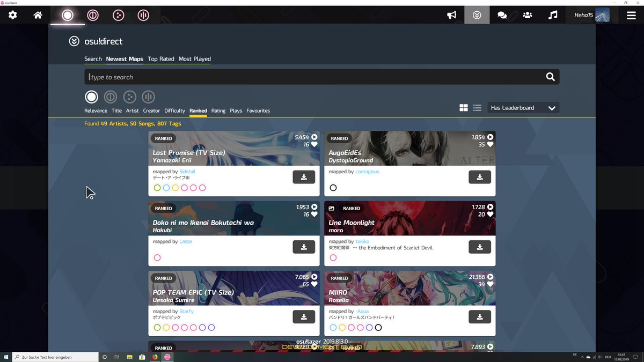Viewport: 644px width, 362px height.
Task: Switch to grid view layout
Action: [x=464, y=108]
